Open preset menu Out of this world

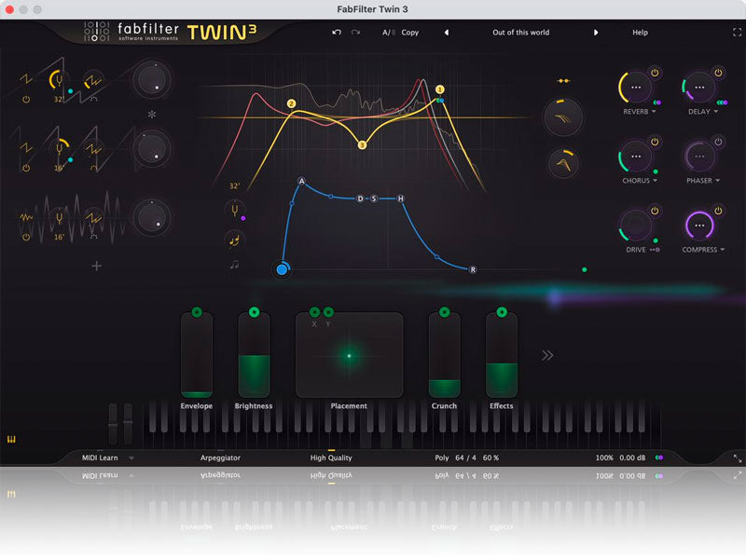[x=520, y=33]
